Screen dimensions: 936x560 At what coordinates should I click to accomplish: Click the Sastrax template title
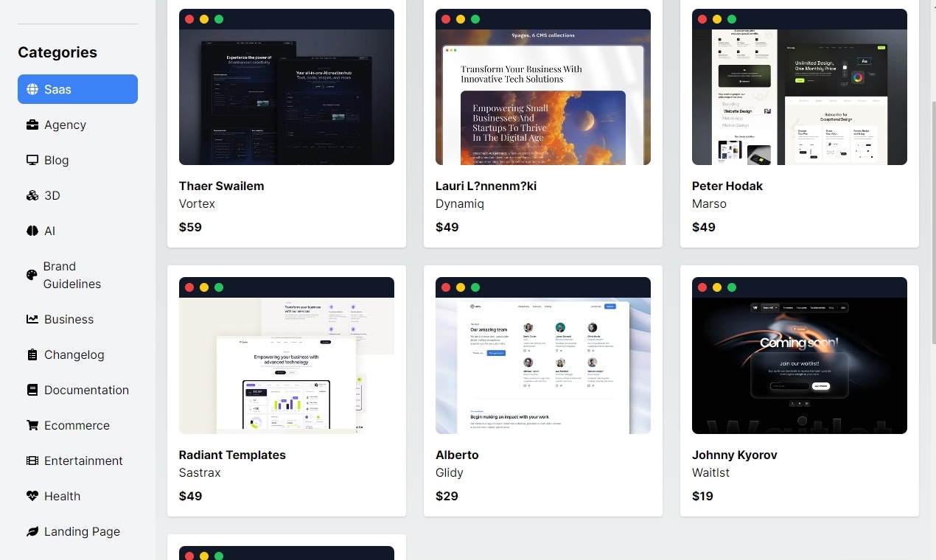[x=200, y=472]
